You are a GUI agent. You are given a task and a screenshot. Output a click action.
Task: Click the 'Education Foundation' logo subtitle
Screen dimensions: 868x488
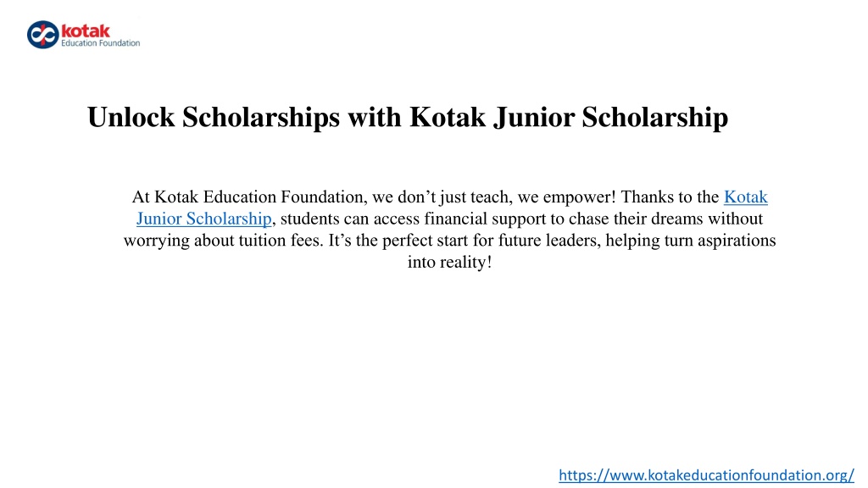100,43
